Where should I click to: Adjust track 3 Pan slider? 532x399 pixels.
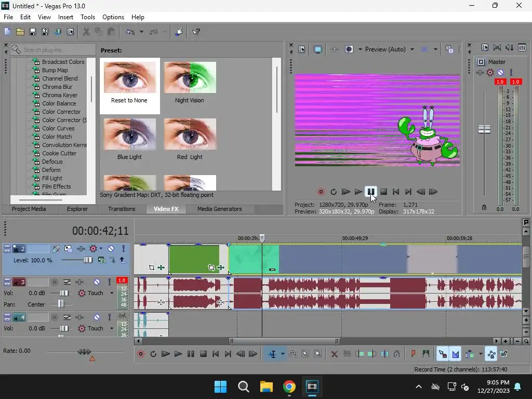pos(60,303)
